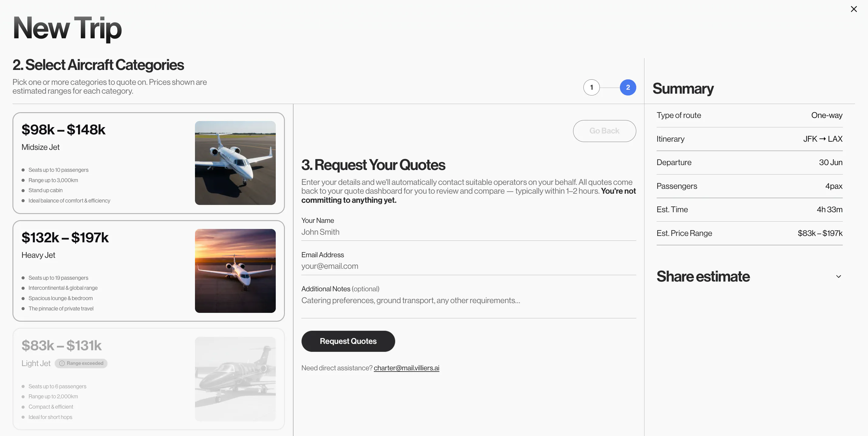868x436 pixels.
Task: Close the New Trip dialog
Action: [853, 9]
